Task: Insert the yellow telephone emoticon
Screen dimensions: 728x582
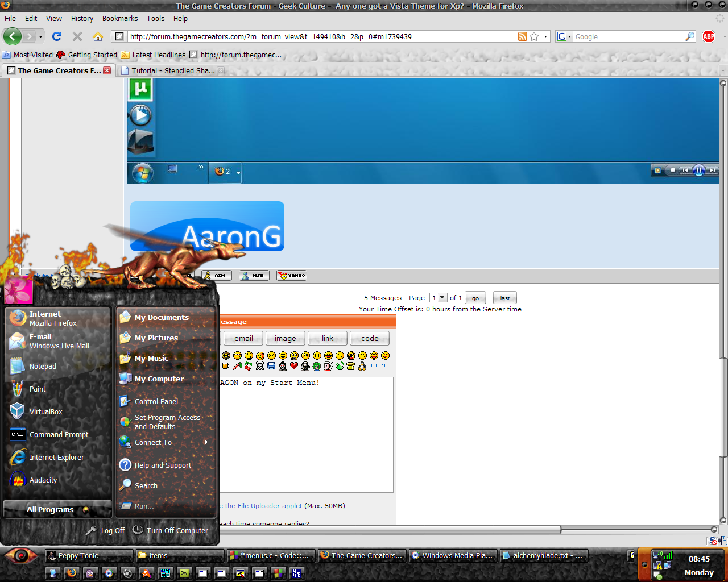Action: 350,365
